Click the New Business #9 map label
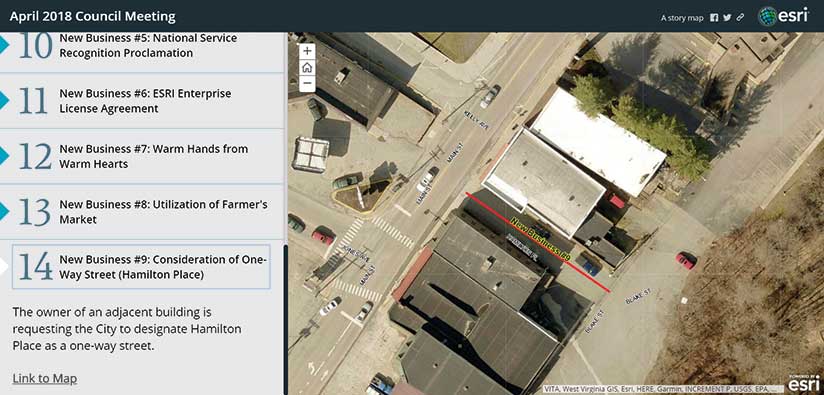The image size is (824, 395). [x=540, y=240]
